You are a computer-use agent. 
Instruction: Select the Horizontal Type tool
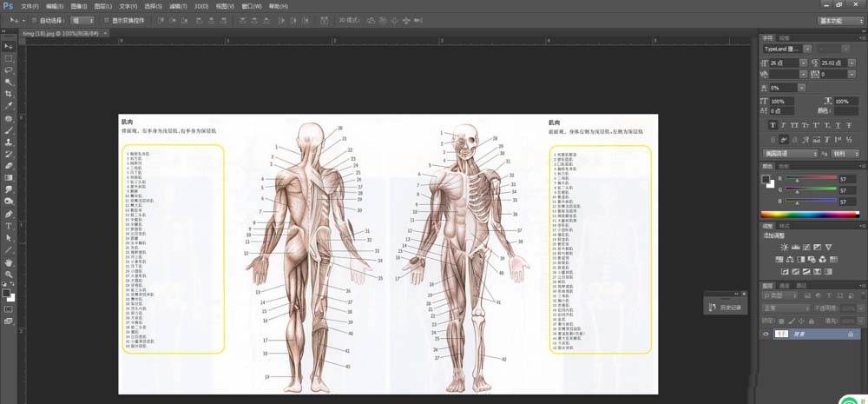(9, 225)
